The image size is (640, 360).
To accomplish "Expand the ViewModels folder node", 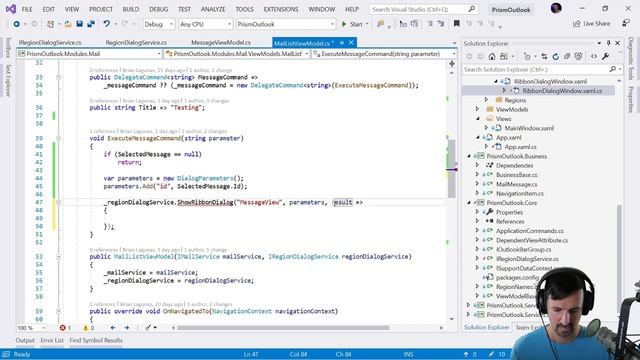I will (478, 109).
